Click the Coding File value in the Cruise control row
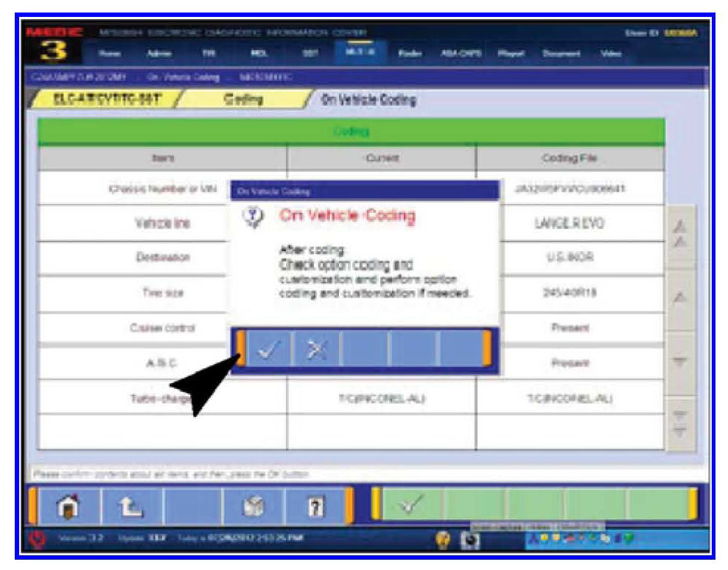The width and height of the screenshot is (728, 570). [x=570, y=328]
